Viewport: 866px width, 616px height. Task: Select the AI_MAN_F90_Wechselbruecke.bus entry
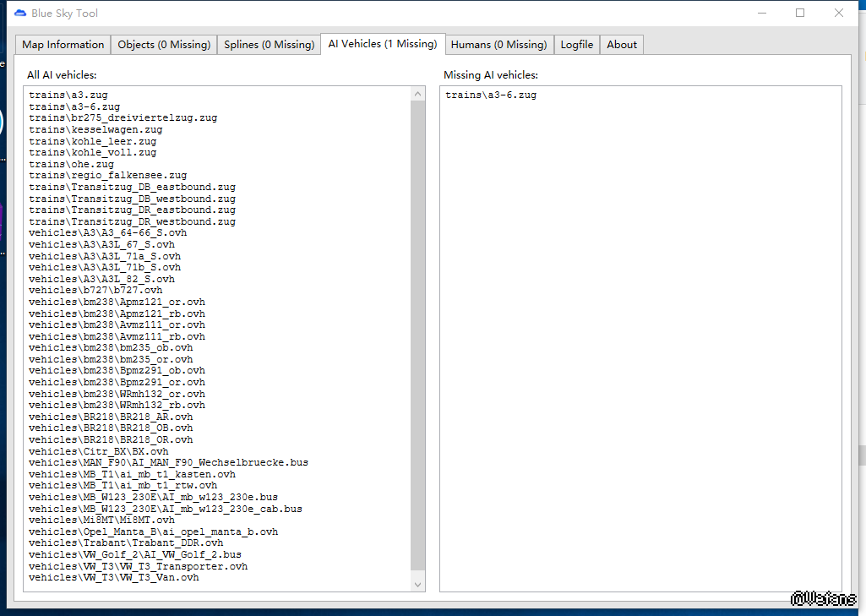point(168,462)
